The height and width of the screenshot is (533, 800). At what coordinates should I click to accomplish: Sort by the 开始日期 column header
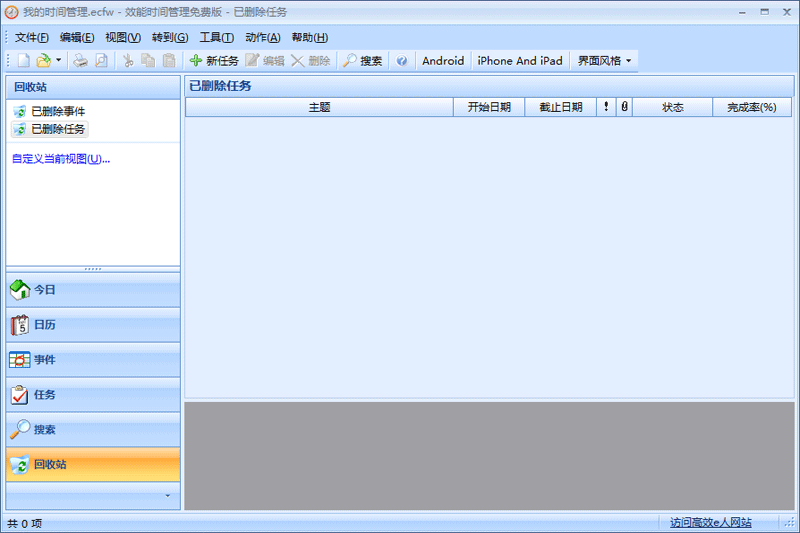(489, 107)
